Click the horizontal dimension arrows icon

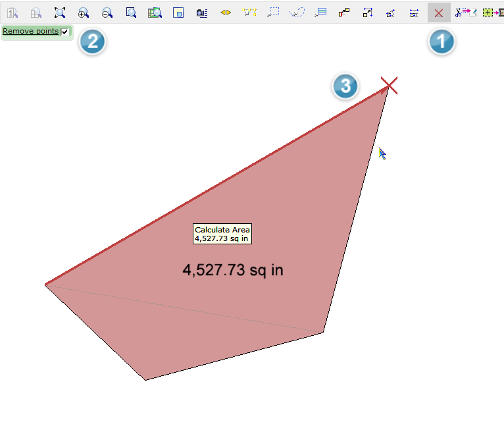coord(414,13)
